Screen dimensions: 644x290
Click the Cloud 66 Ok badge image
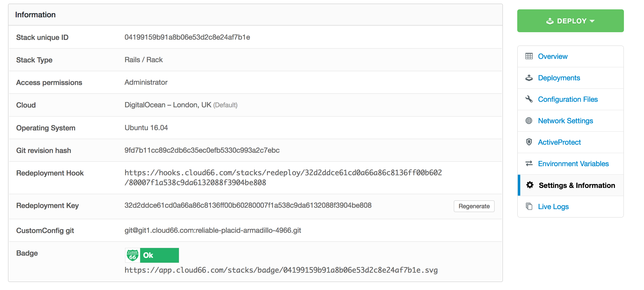pos(152,255)
